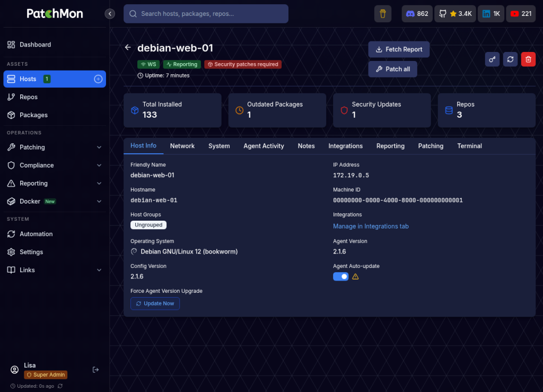The image size is (543, 392).
Task: Click the Super Admin role badge
Action: pos(46,374)
